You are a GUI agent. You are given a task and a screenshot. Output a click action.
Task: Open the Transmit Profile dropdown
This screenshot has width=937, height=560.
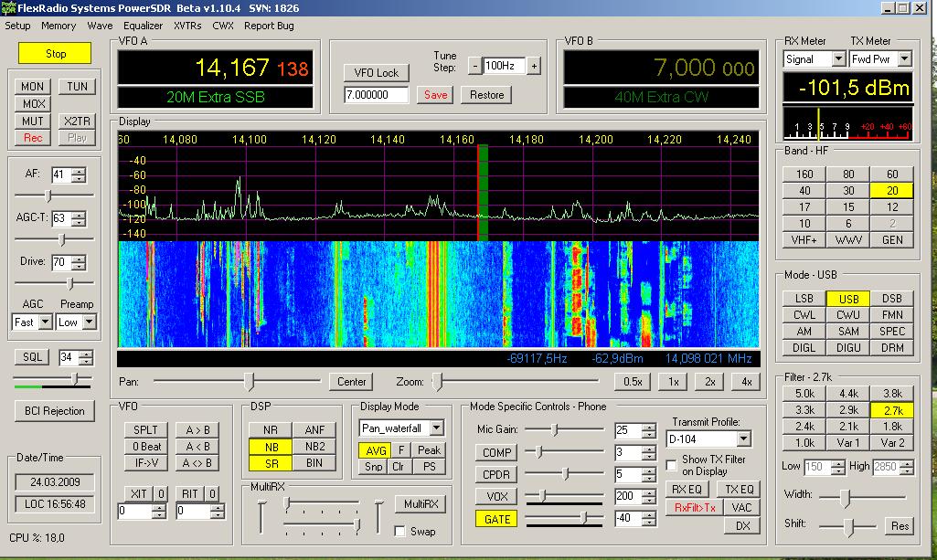pyautogui.click(x=743, y=439)
